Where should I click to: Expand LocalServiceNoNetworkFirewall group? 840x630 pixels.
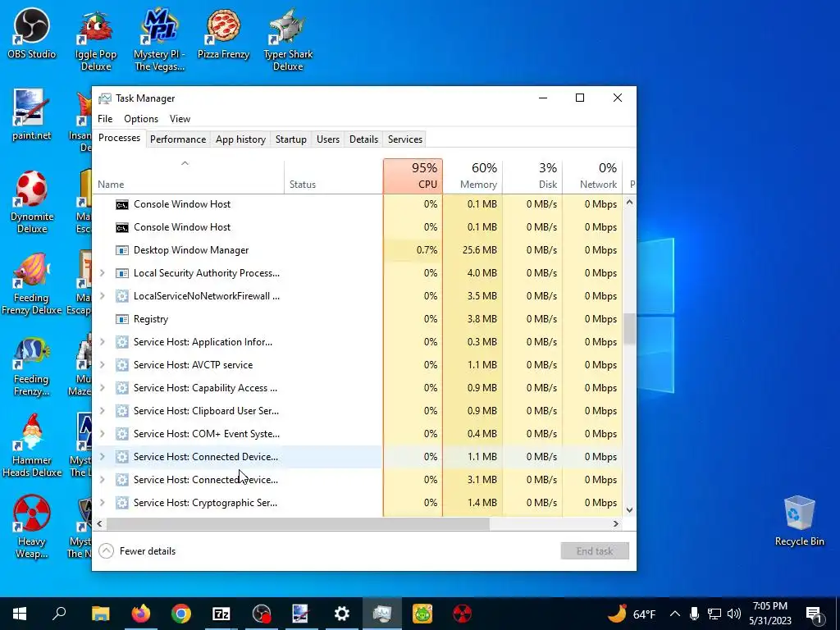pyautogui.click(x=103, y=295)
